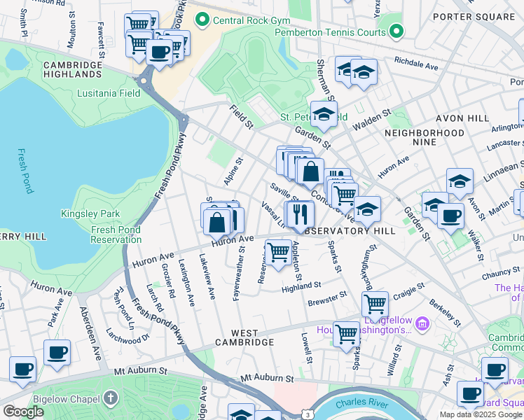Click the WEST CAMBRIDGE neighborhood label
Image resolution: width=524 pixels, height=420 pixels.
(x=244, y=338)
